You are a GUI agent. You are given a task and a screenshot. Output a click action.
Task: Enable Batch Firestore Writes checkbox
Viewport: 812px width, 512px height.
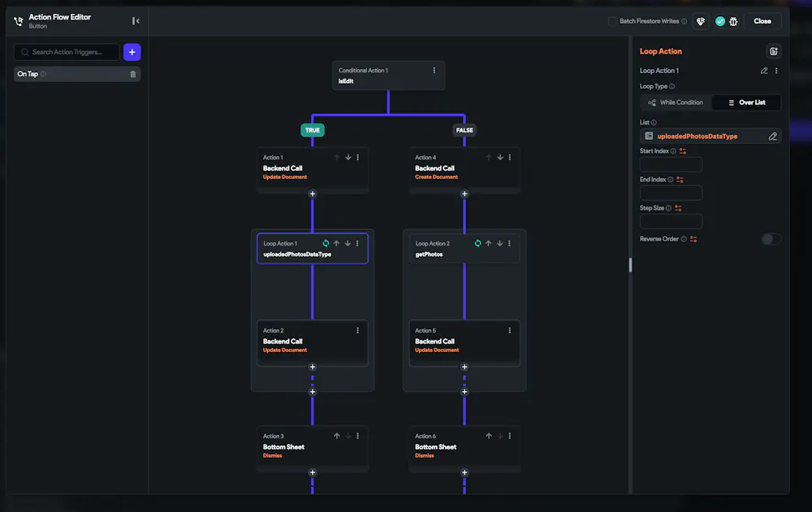[612, 21]
